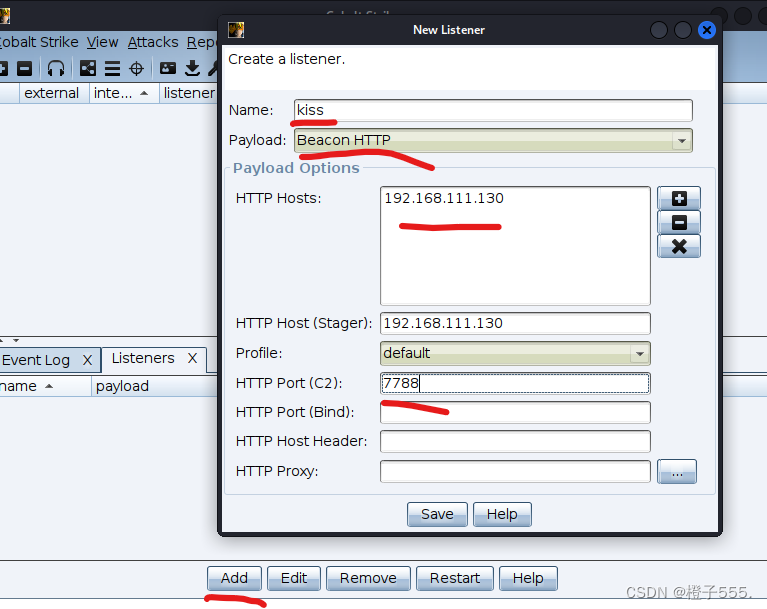767x609 pixels.
Task: Click the Edit listener button
Action: pyautogui.click(x=293, y=578)
